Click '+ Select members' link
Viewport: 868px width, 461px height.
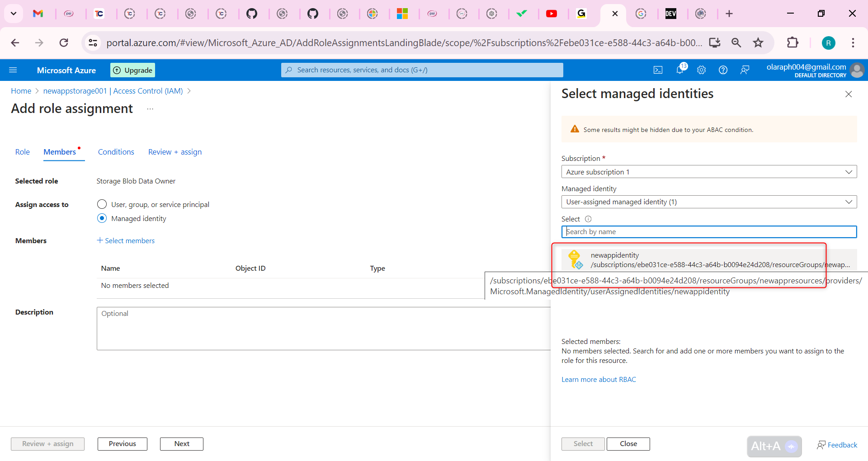(x=126, y=240)
